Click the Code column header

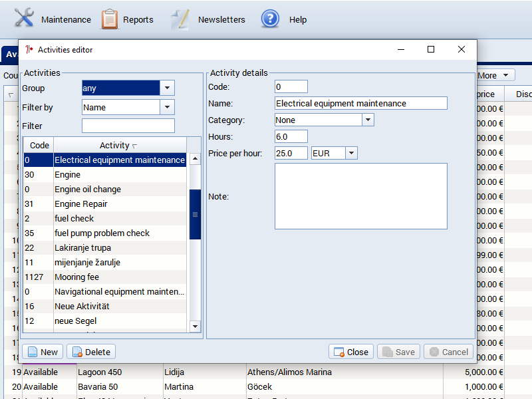coord(39,145)
